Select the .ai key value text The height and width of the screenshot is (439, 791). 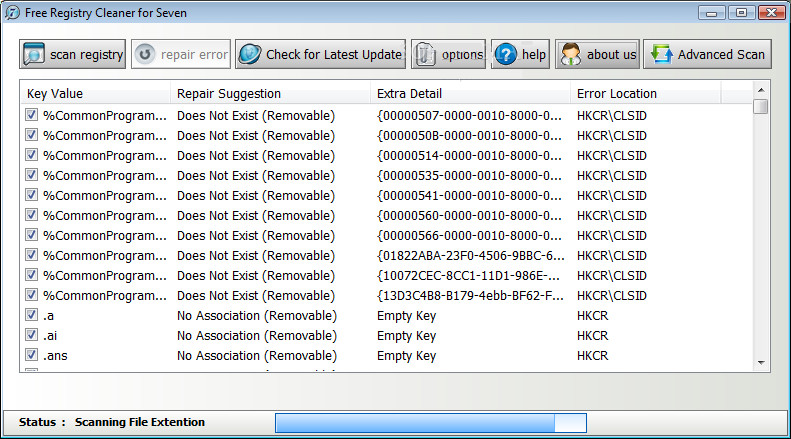pos(50,336)
